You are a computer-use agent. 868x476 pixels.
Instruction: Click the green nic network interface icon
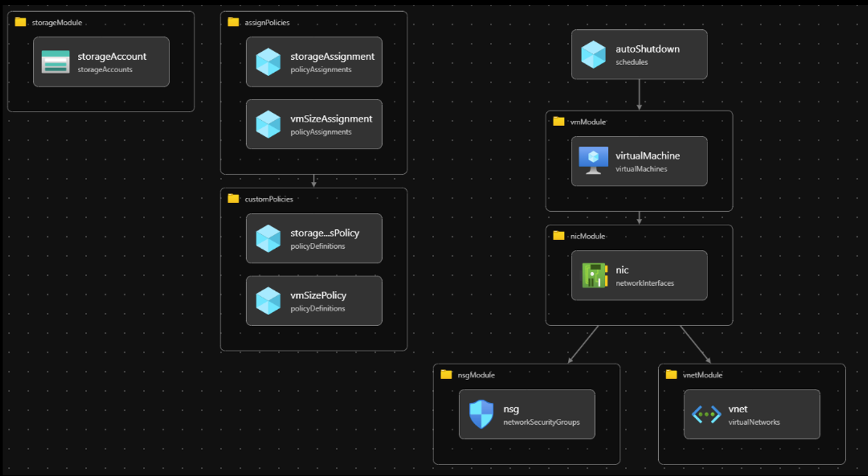(594, 275)
